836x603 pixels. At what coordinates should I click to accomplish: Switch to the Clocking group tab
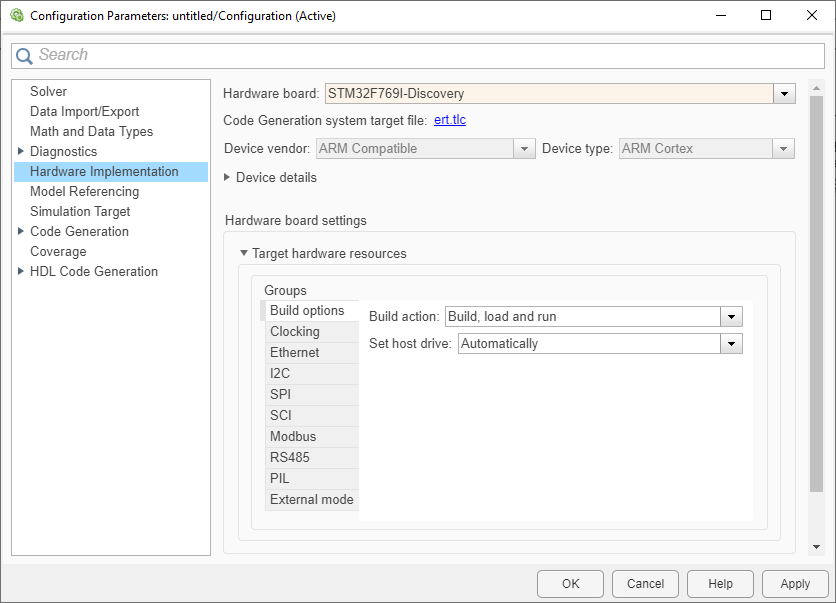coord(295,331)
